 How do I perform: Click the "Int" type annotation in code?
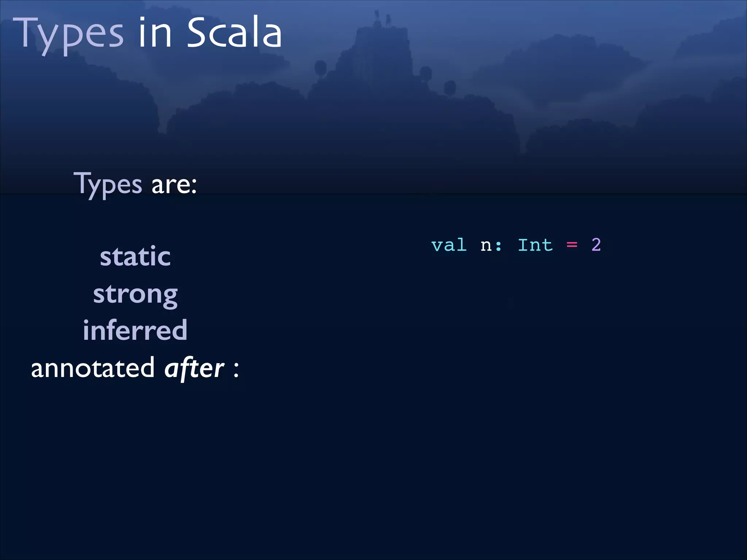pyautogui.click(x=535, y=245)
